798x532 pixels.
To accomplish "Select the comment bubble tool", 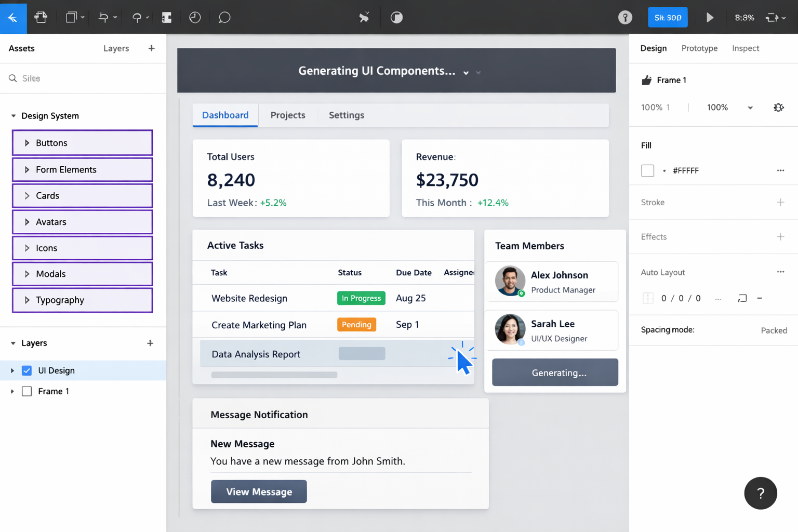I will point(224,18).
